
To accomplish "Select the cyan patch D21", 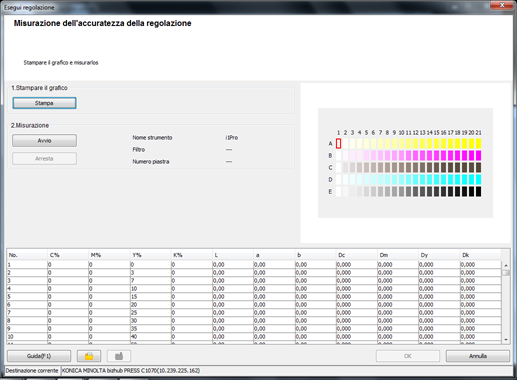I will [478, 180].
